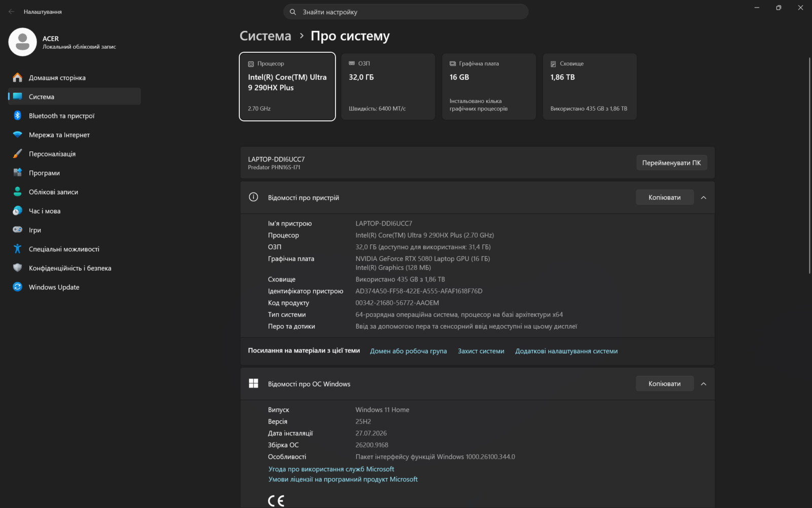Navigate to Програми settings
This screenshot has height=508, width=812.
[74, 173]
